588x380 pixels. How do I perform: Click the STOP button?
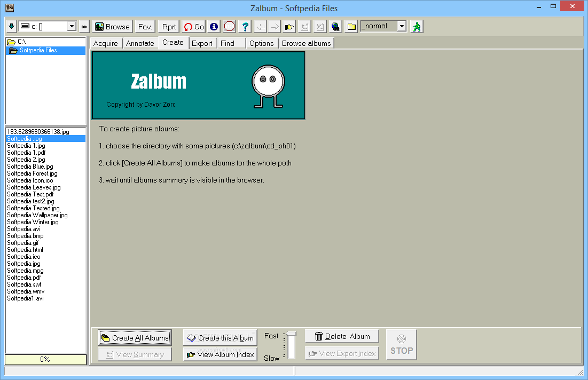click(401, 345)
